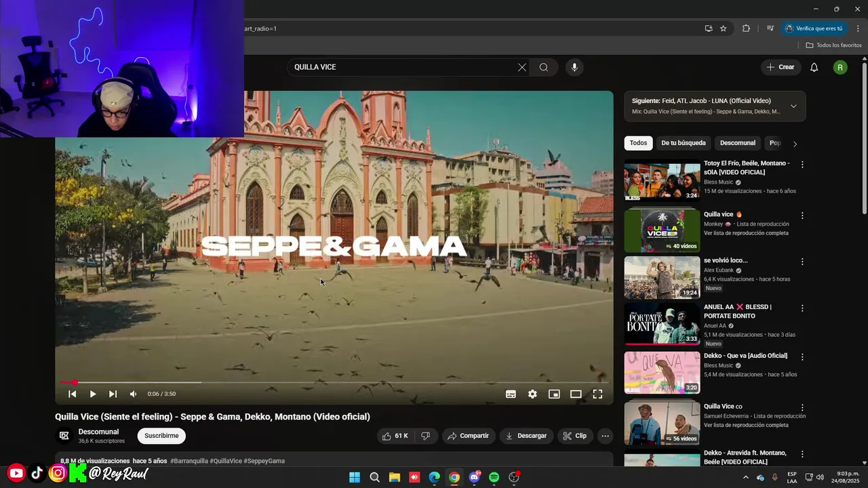This screenshot has width=868, height=488.
Task: Start voice search with the microphone
Action: coord(574,67)
